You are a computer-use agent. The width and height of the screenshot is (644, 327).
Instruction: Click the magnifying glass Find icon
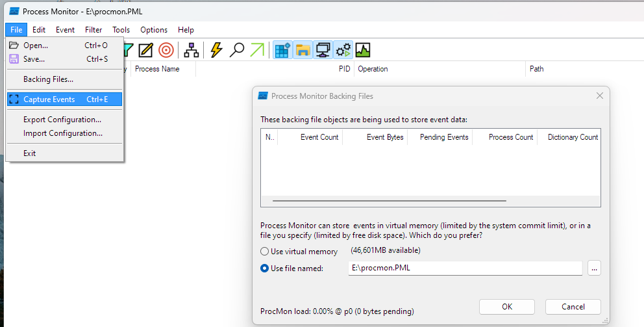click(237, 50)
